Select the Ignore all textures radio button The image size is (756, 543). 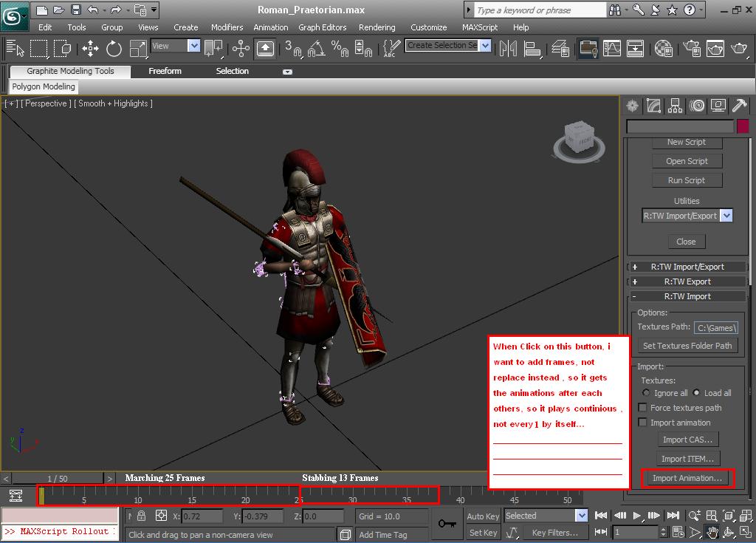[646, 393]
